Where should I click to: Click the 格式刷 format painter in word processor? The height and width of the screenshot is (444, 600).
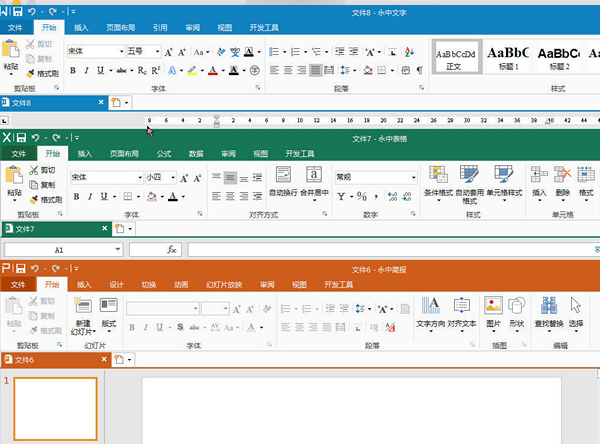pos(42,73)
